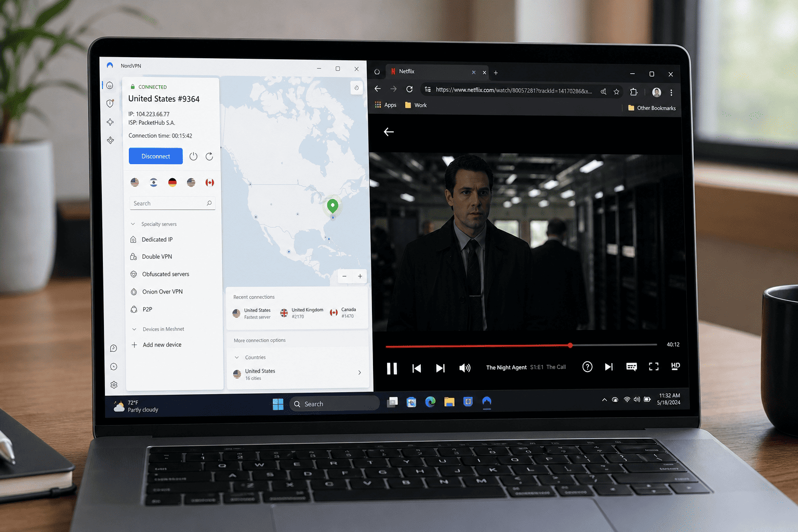Open the browser profile avatar
This screenshot has height=532, width=798.
pos(657,92)
